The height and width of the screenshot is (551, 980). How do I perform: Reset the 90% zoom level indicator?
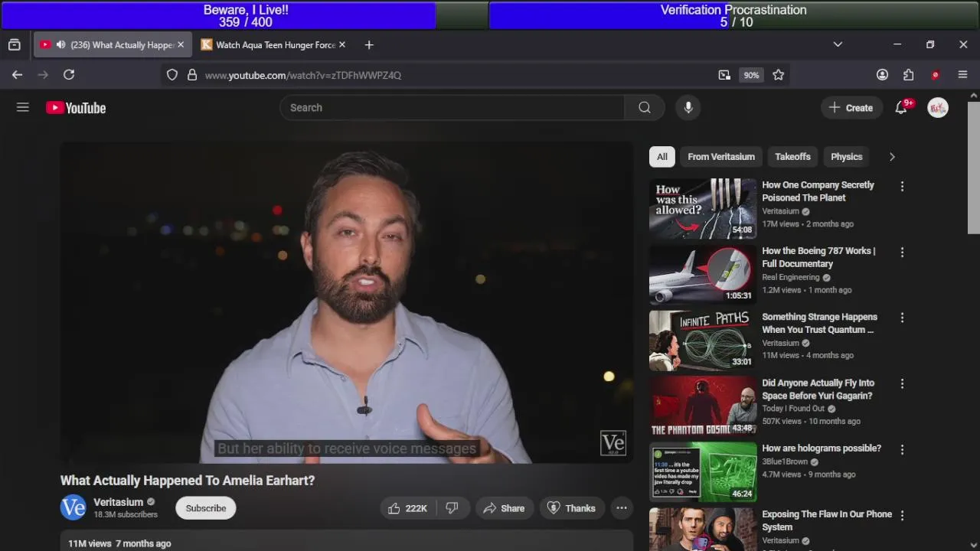click(751, 75)
